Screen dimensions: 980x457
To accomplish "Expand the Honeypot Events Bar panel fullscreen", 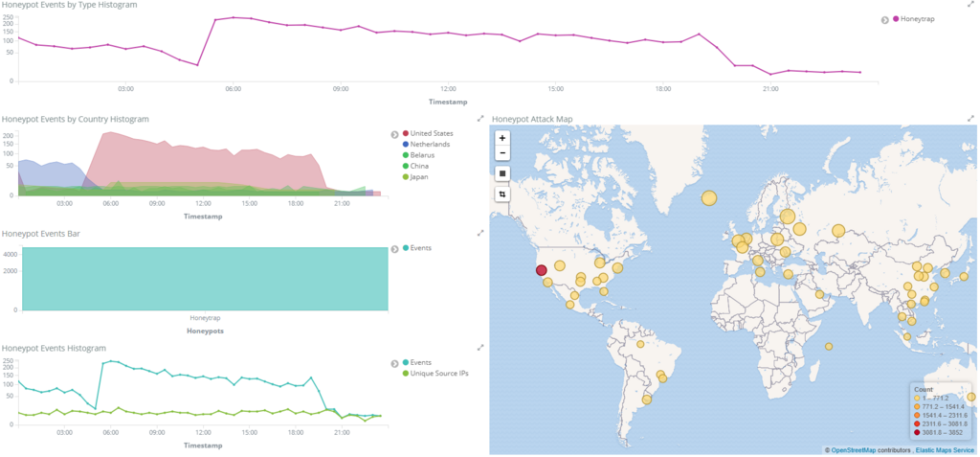I will pos(480,233).
